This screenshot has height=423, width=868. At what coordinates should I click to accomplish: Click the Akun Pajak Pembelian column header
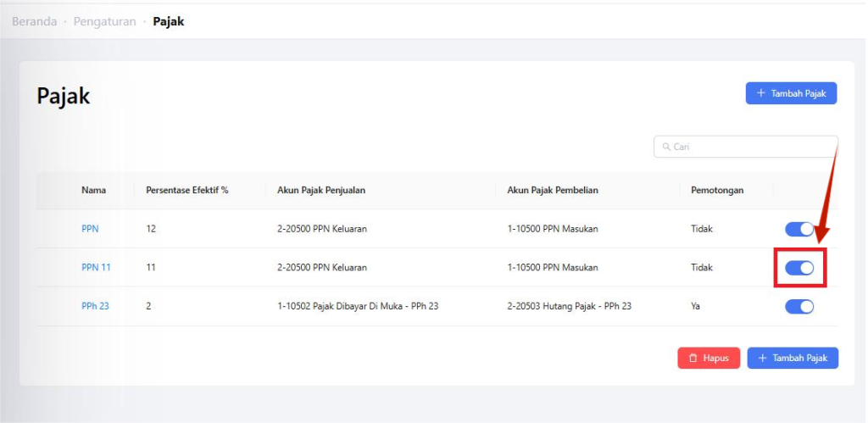(552, 191)
